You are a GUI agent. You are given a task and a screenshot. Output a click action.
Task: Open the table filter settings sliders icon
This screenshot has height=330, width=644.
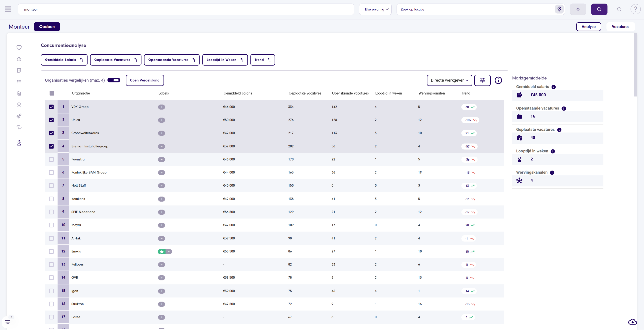(x=482, y=80)
